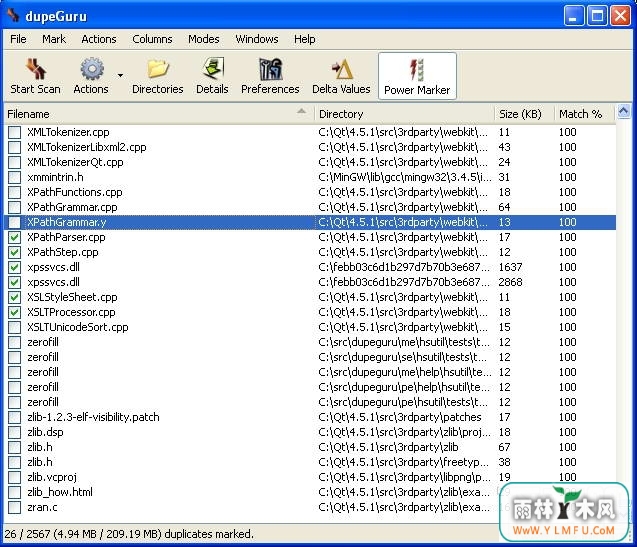
Task: Click the 3rdparty\patches directory cell
Action: pyautogui.click(x=400, y=417)
